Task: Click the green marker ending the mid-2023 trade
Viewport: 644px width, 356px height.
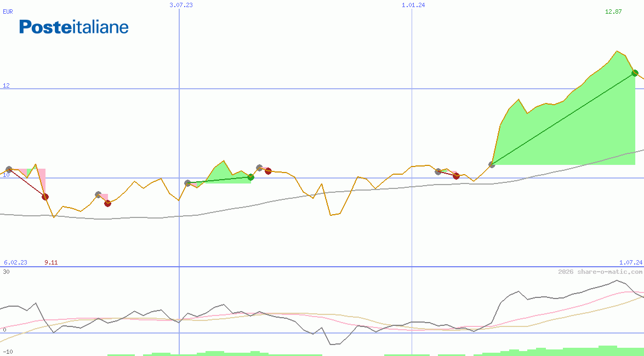Action: pyautogui.click(x=250, y=177)
